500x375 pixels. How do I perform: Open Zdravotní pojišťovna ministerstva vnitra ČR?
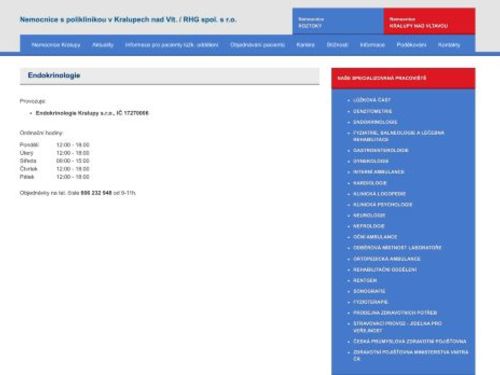pyautogui.click(x=411, y=355)
